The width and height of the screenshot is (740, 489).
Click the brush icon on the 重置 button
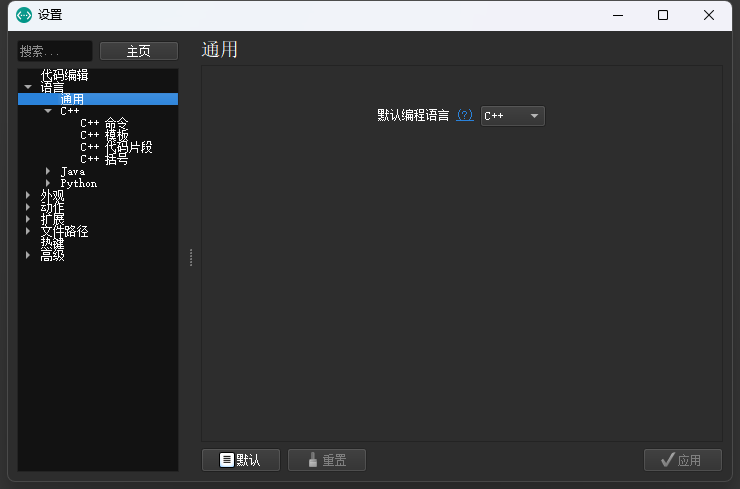tap(313, 460)
